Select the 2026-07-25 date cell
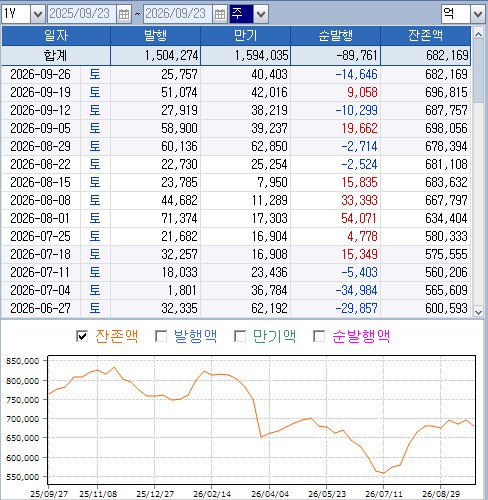The width and height of the screenshot is (488, 500). (x=41, y=236)
